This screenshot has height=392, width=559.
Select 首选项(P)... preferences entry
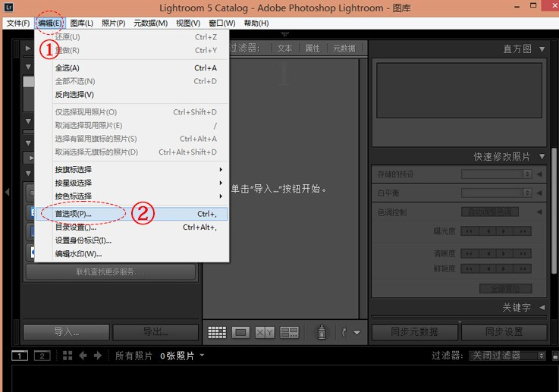[131, 214]
